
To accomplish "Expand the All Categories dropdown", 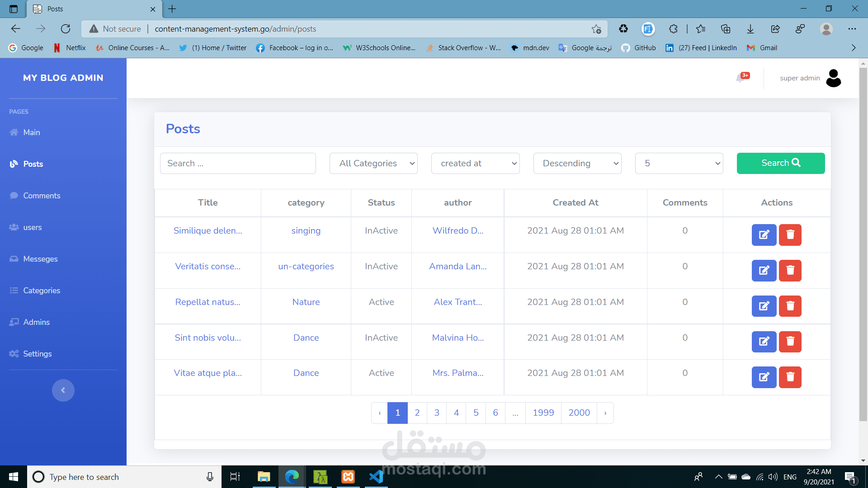I will (373, 163).
